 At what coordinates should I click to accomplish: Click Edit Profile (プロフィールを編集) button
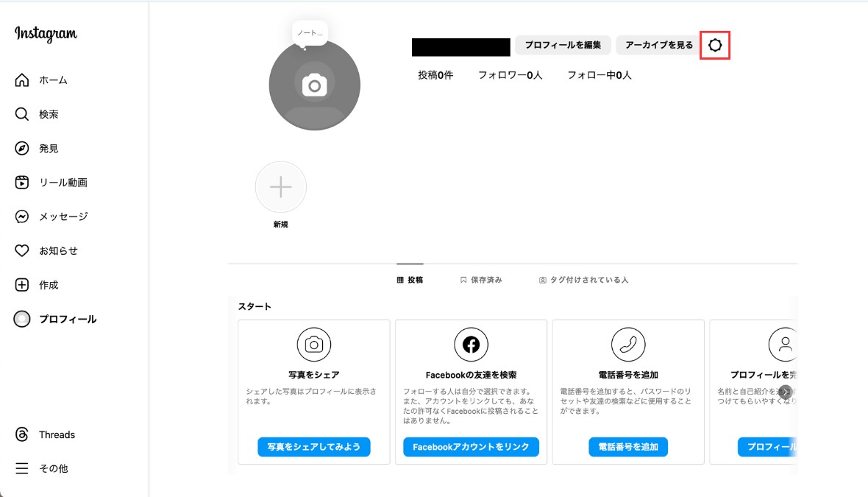point(563,45)
